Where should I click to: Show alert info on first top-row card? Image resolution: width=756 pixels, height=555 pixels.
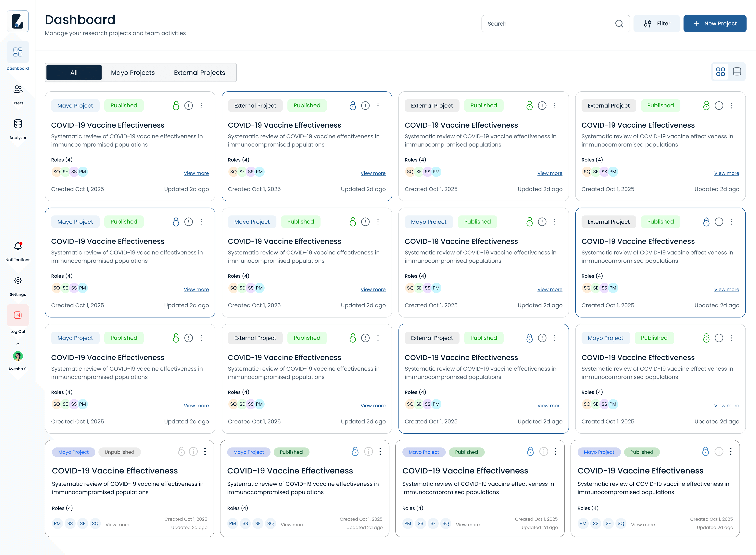(x=189, y=106)
